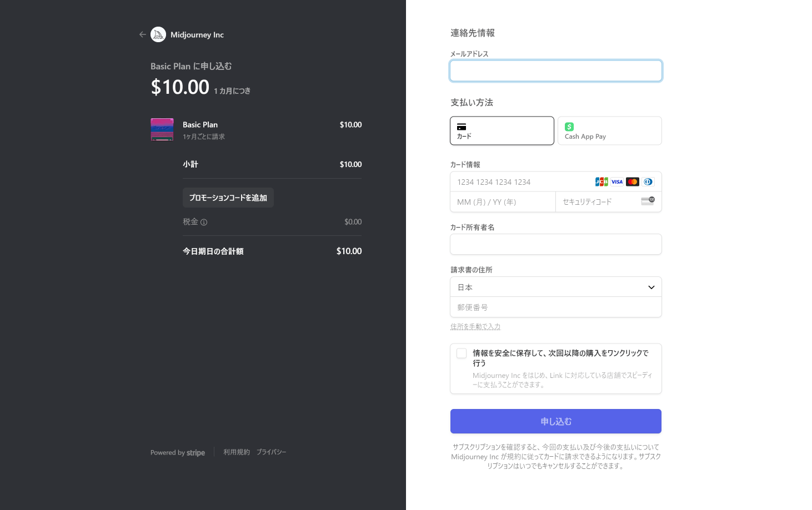This screenshot has width=812, height=510.
Task: Click the Basic Plan product thumbnail
Action: [162, 129]
